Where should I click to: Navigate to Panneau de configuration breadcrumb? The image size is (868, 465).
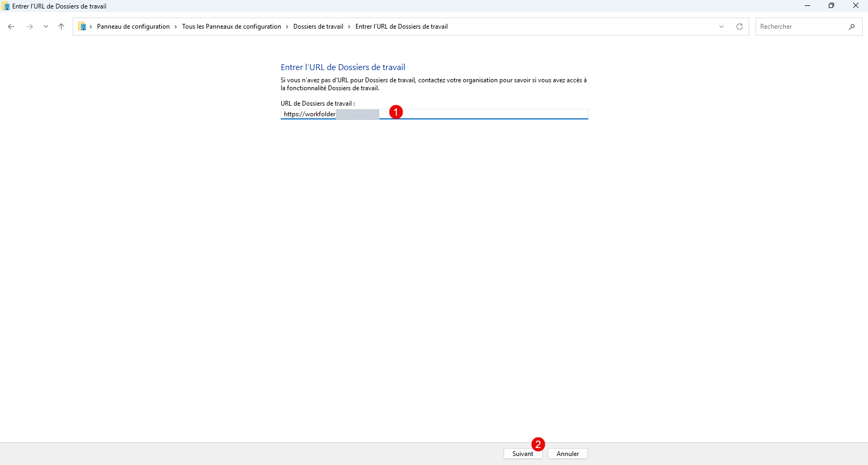tap(133, 27)
